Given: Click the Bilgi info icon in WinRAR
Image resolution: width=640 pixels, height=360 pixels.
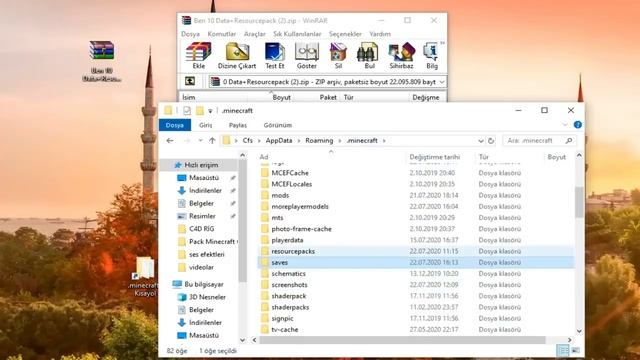Looking at the screenshot, I should (x=431, y=56).
